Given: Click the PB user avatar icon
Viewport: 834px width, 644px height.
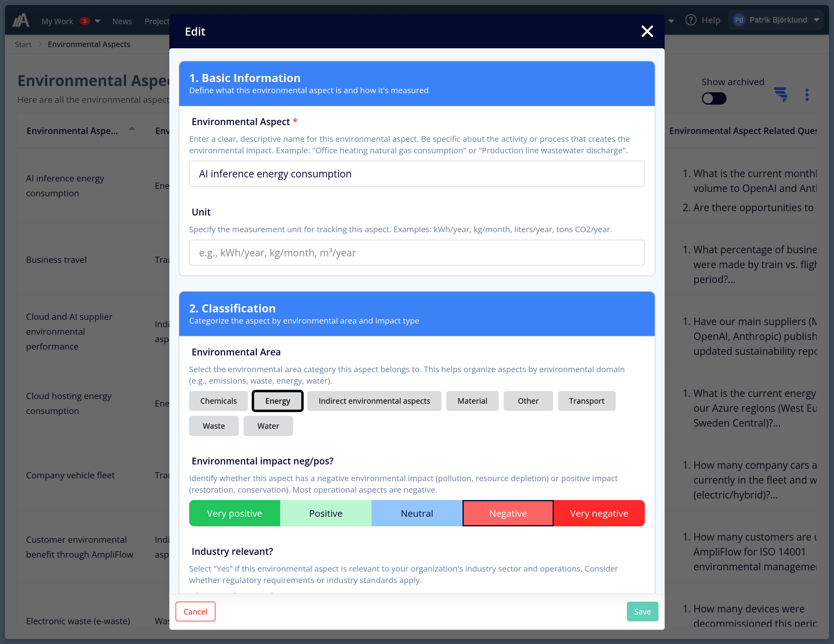Looking at the screenshot, I should pos(739,20).
